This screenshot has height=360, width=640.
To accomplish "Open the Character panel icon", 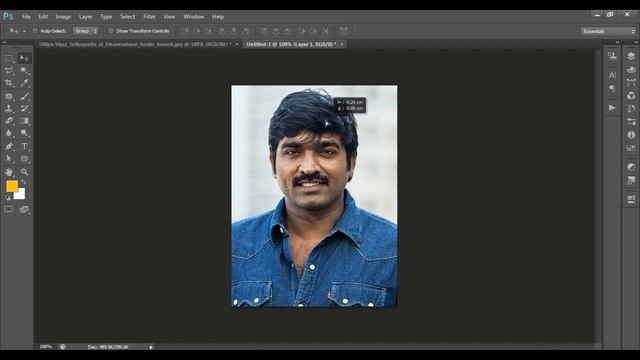I will 612,75.
